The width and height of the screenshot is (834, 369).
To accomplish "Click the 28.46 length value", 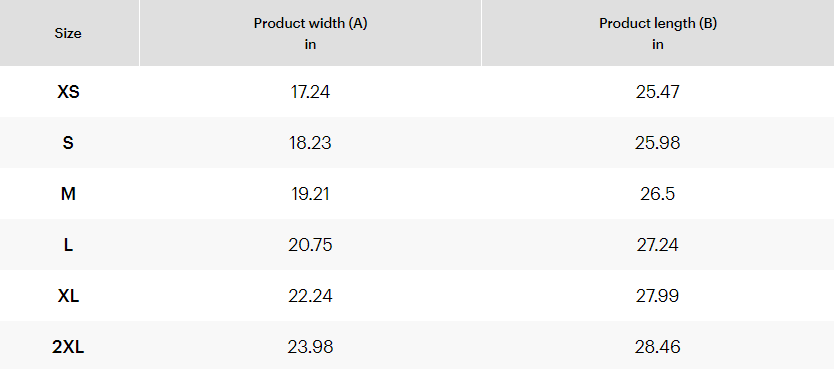I will [x=658, y=347].
